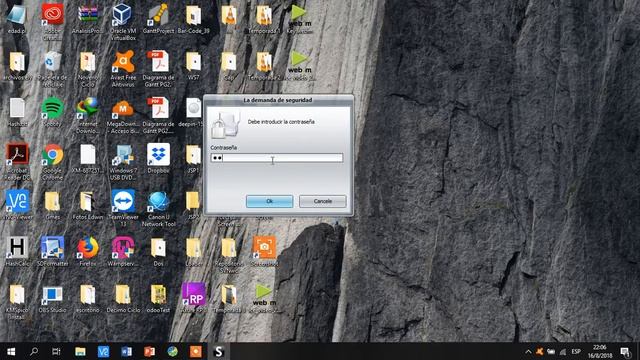
Task: Select the Google Chrome icon
Action: [x=53, y=162]
